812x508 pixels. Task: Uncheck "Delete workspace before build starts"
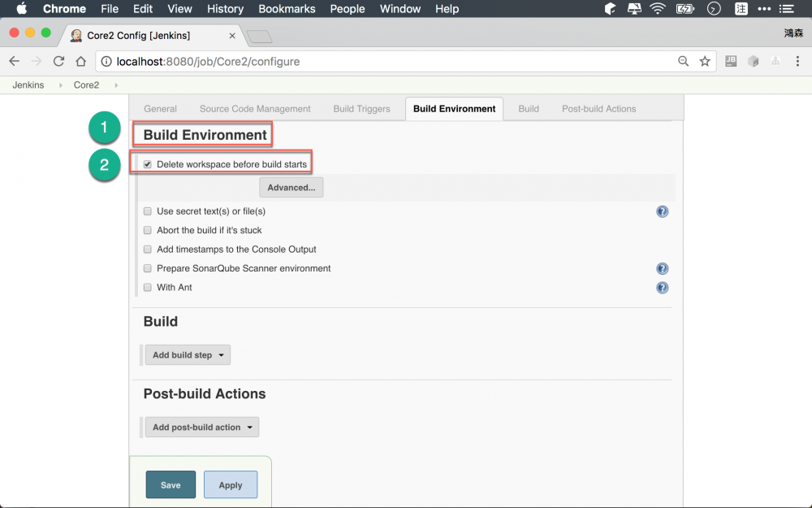147,163
